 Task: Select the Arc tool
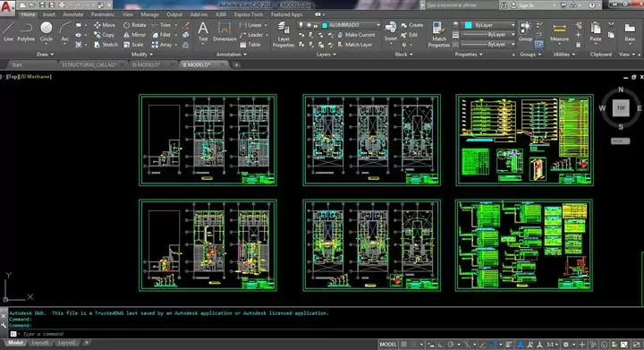tap(64, 32)
